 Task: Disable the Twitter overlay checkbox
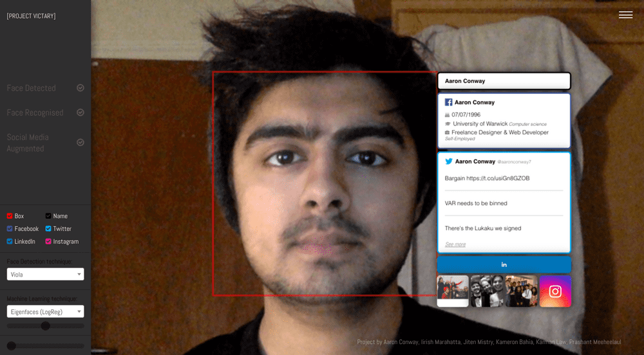coord(48,229)
